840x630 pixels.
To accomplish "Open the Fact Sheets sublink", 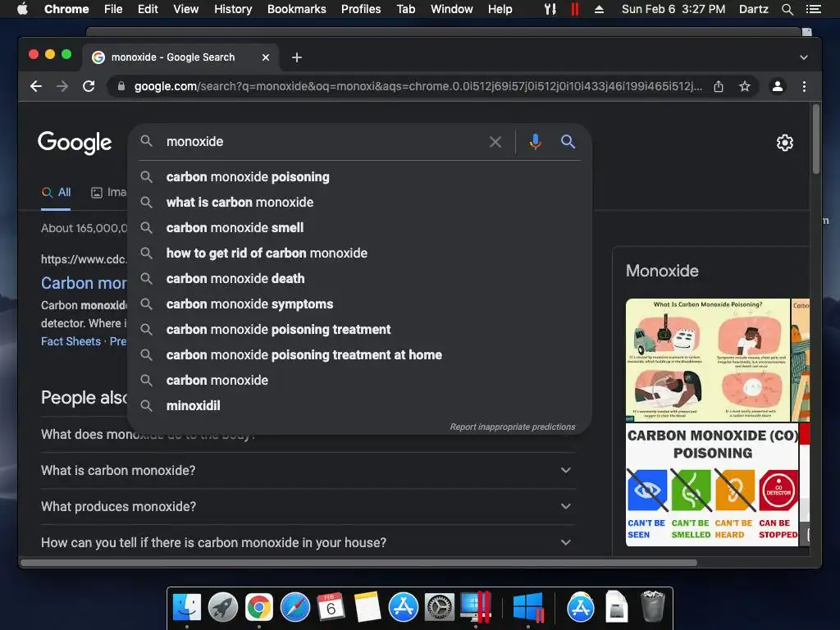I will tap(71, 341).
